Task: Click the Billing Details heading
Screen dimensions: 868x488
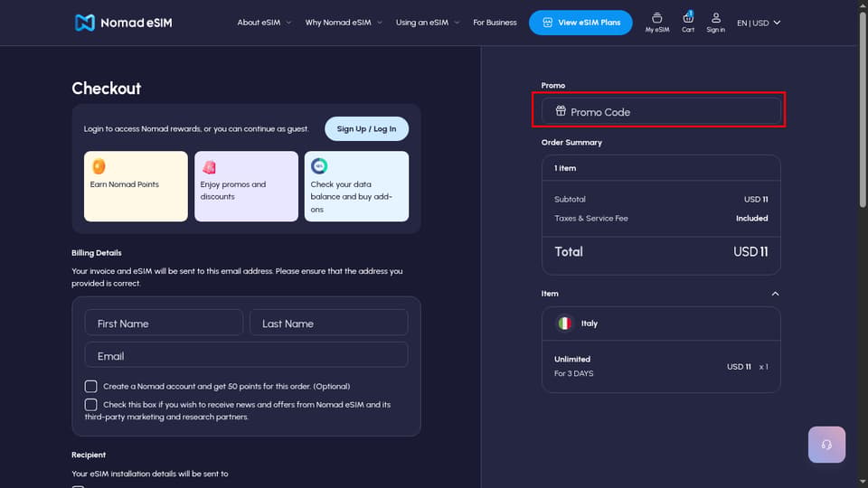Action: pyautogui.click(x=97, y=253)
